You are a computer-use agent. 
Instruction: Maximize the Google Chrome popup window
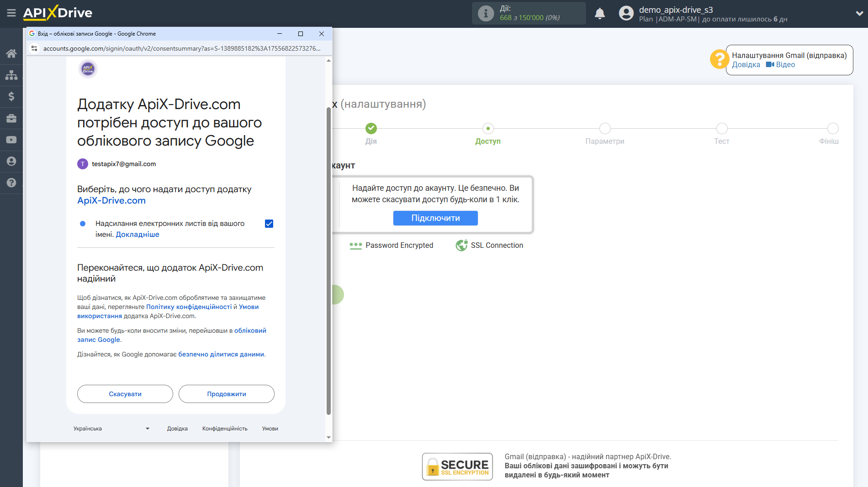[x=301, y=34]
